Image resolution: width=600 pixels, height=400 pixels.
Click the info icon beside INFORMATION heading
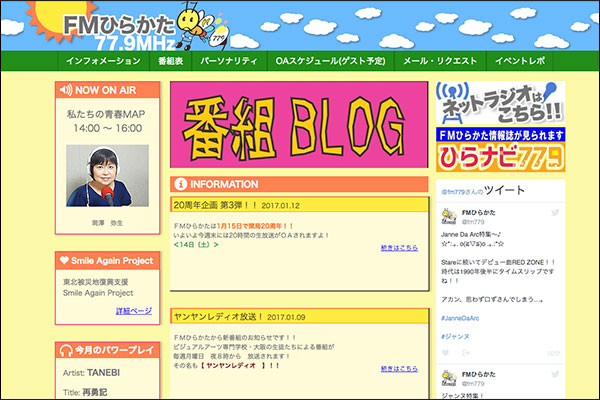click(x=180, y=184)
